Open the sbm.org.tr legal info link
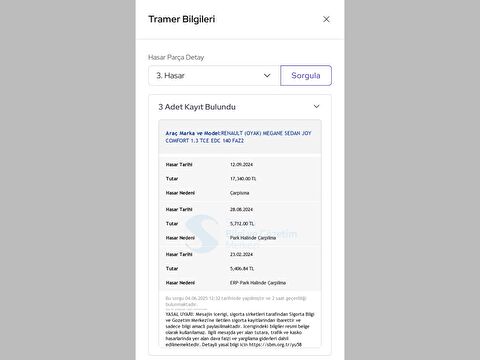Screen dimensions: 480x360 (275, 345)
